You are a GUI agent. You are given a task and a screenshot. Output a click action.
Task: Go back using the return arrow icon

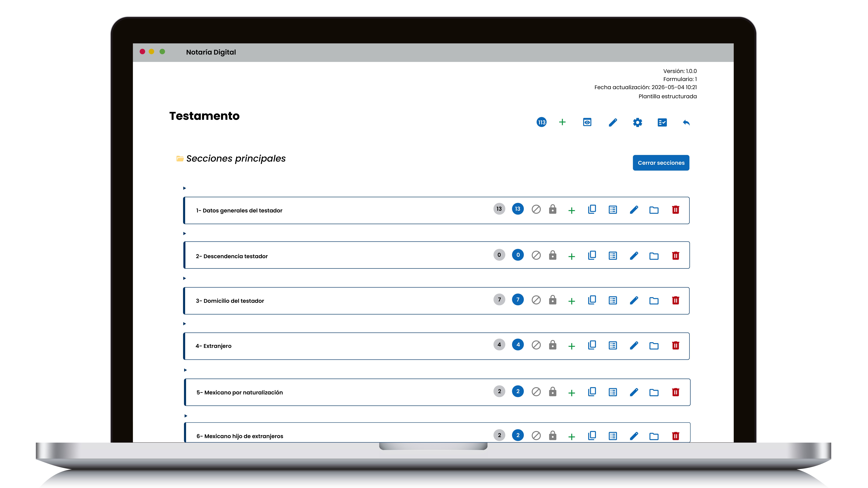point(686,123)
